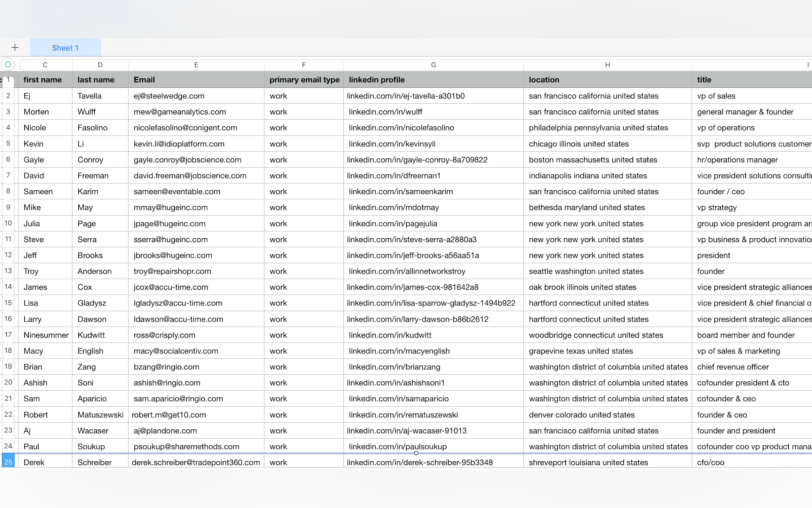Select column C header
812x508 pixels.
[45, 65]
